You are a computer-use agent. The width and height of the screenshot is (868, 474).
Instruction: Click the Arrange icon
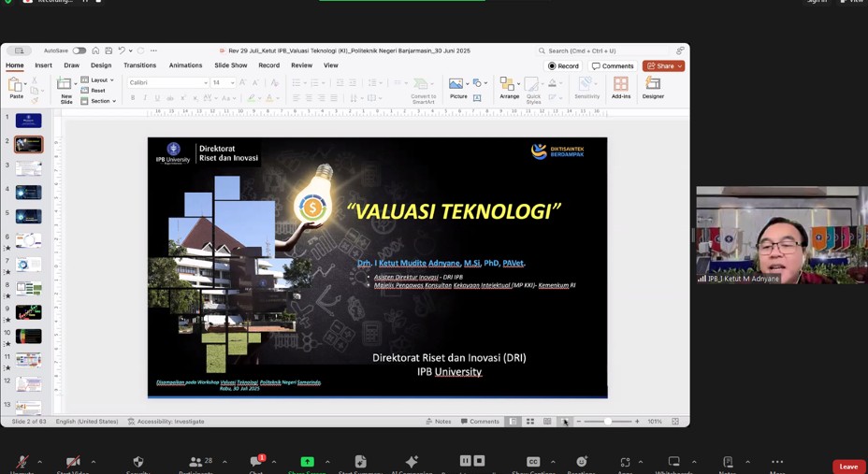pyautogui.click(x=508, y=84)
